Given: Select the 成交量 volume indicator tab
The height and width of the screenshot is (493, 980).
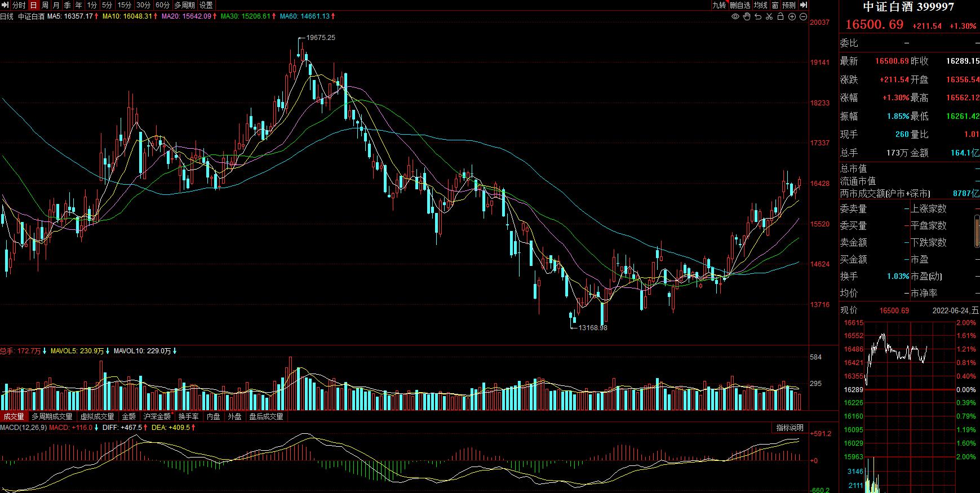Looking at the screenshot, I should click(x=14, y=416).
